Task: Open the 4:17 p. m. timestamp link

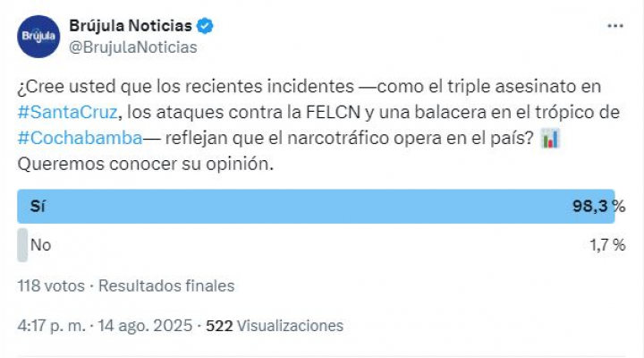Action: 51,326
